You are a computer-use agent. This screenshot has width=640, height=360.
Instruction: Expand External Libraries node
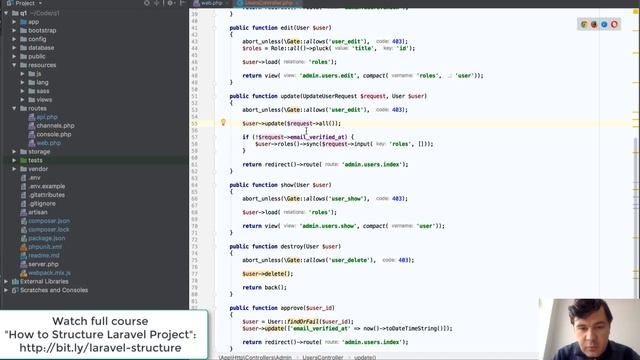pyautogui.click(x=6, y=281)
